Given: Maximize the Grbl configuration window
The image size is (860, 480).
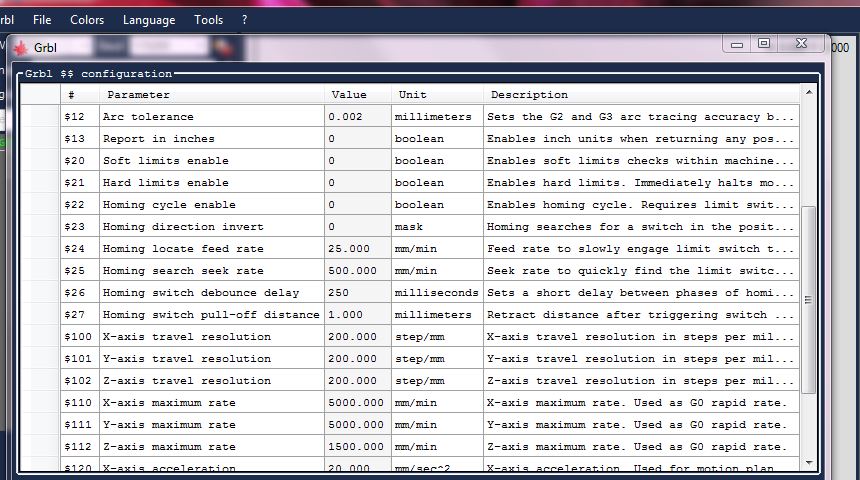Looking at the screenshot, I should [764, 44].
